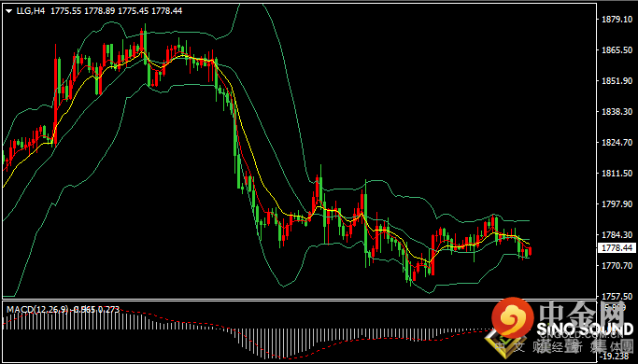Screen dimensions: 638x364
Task: Click price axis label 1770.70
Action: (617, 266)
